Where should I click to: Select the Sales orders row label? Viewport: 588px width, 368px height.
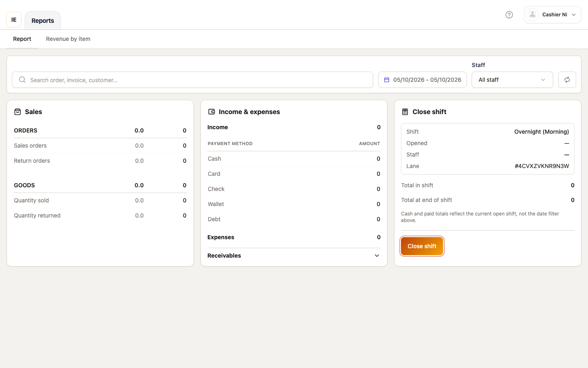tap(30, 146)
